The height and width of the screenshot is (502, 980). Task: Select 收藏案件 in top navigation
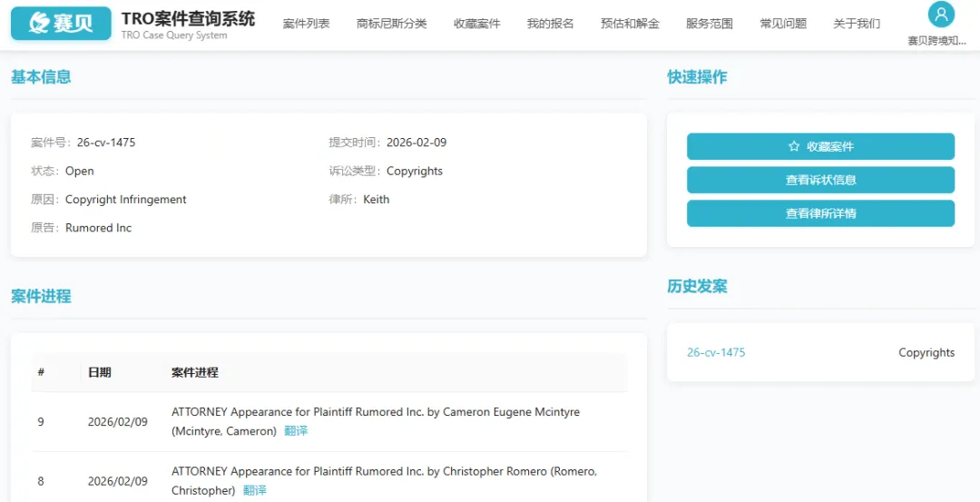point(477,24)
